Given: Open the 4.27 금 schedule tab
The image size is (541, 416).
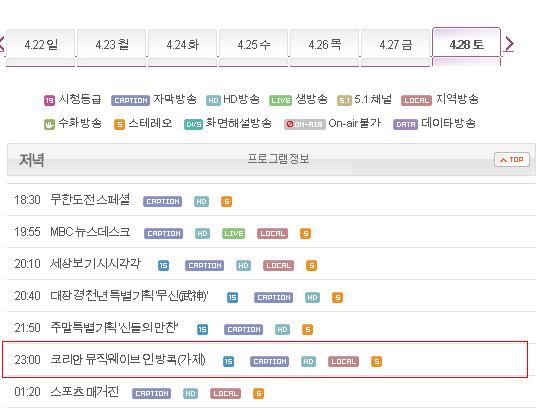Looking at the screenshot, I should pos(395,44).
